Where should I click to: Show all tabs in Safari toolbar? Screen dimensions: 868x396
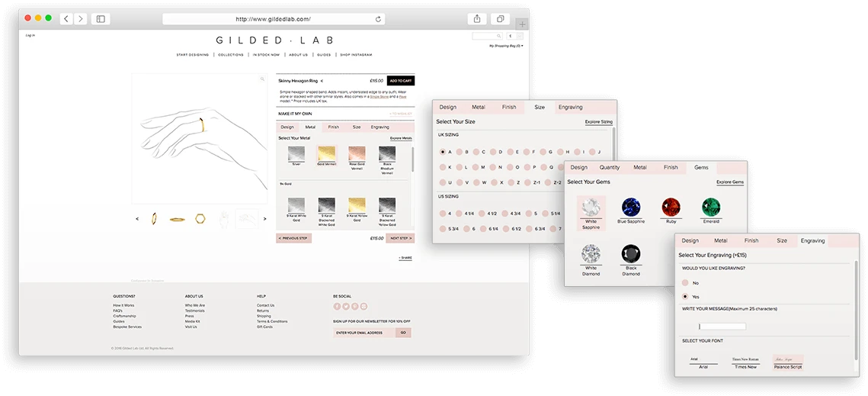coord(500,19)
